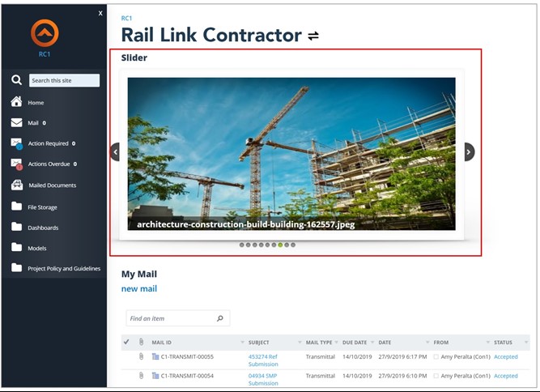Open Actions Overdue in the sidebar

click(49, 164)
